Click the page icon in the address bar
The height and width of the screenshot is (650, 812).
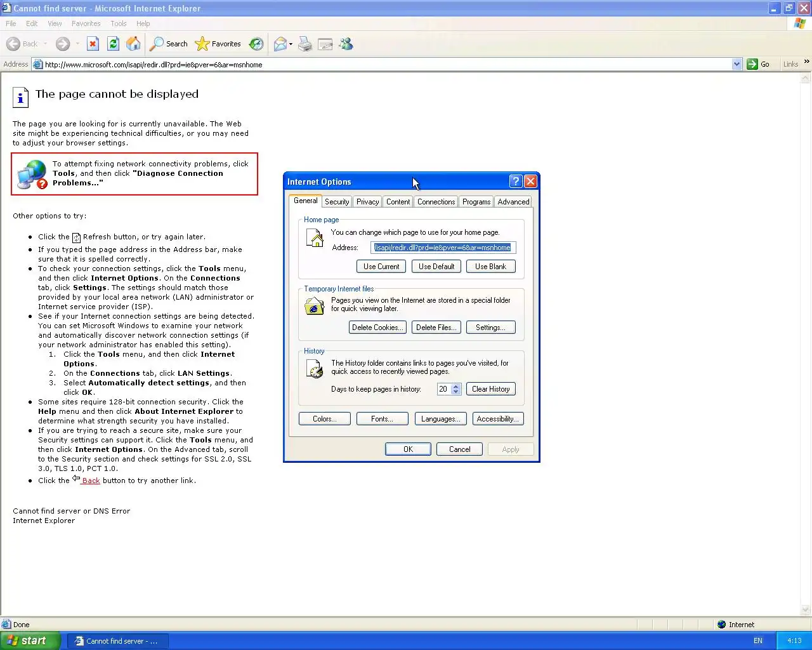(37, 64)
